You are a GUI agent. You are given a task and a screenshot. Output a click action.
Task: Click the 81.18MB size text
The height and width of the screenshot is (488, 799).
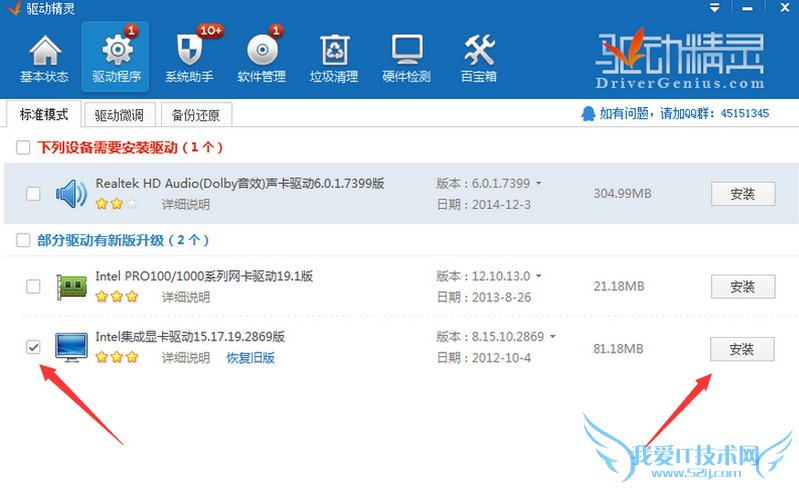tap(618, 349)
